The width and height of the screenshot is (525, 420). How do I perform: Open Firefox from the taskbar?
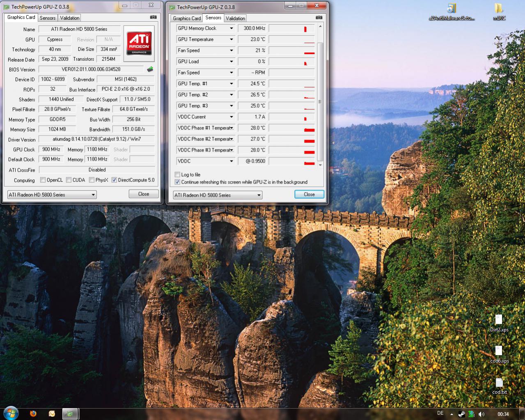(x=33, y=413)
